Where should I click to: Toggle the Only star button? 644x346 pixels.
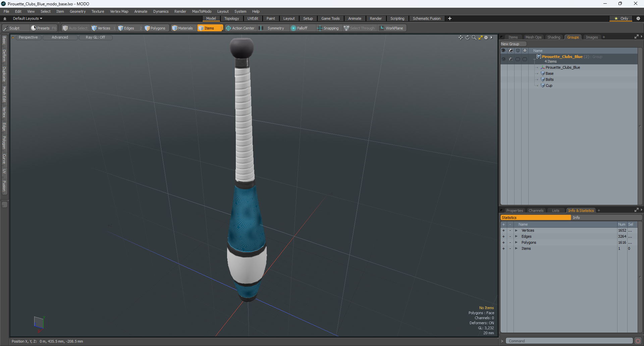pyautogui.click(x=621, y=18)
